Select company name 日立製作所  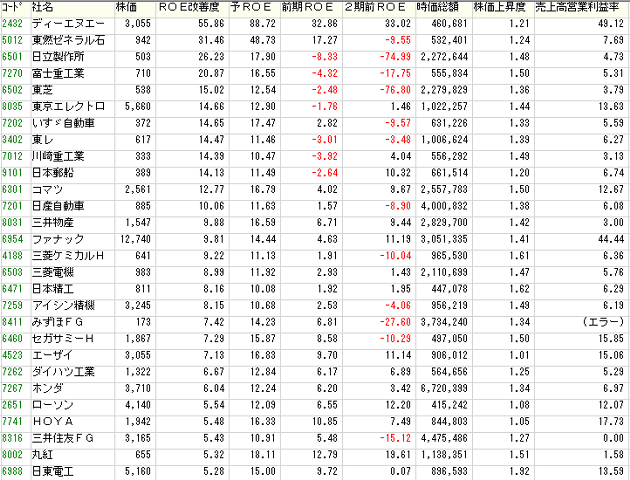click(x=58, y=57)
